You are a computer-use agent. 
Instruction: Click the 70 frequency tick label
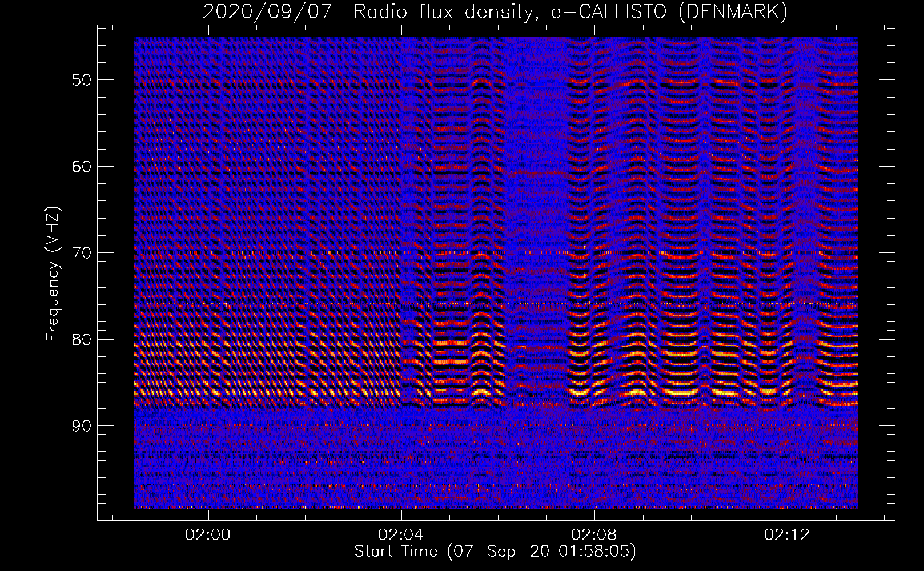[x=82, y=253]
